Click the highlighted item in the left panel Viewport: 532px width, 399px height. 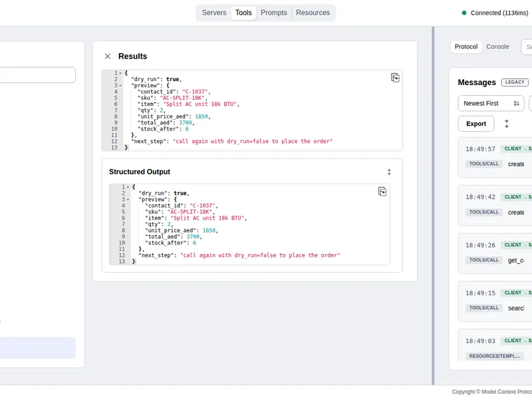coord(37,347)
